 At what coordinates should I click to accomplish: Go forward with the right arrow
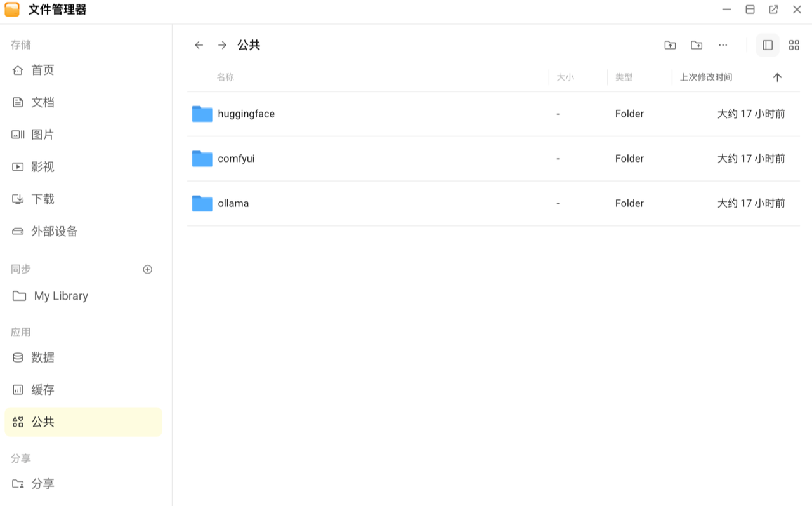(x=222, y=45)
